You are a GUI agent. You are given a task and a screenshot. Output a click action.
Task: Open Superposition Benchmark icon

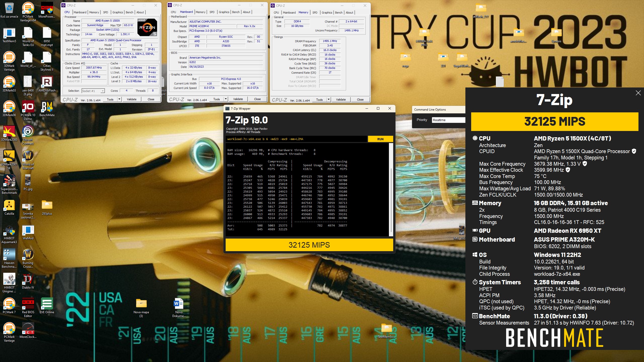[9, 185]
